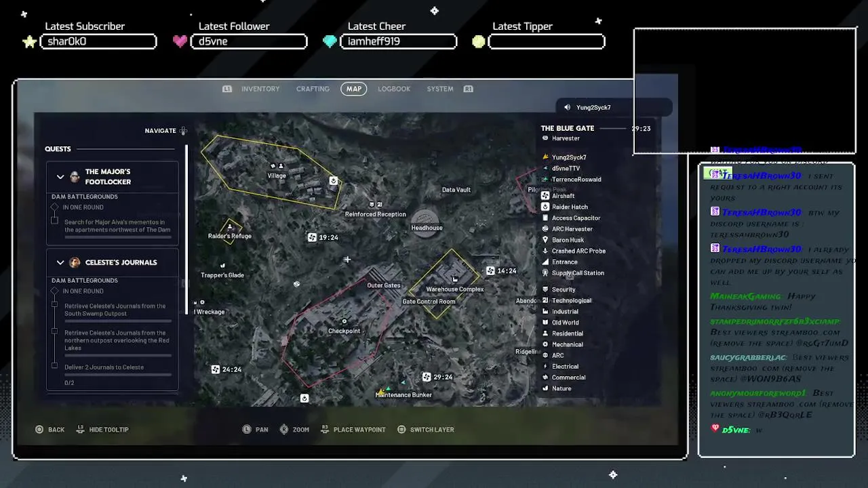Collapse The Major's Footlocker quest

coord(60,177)
